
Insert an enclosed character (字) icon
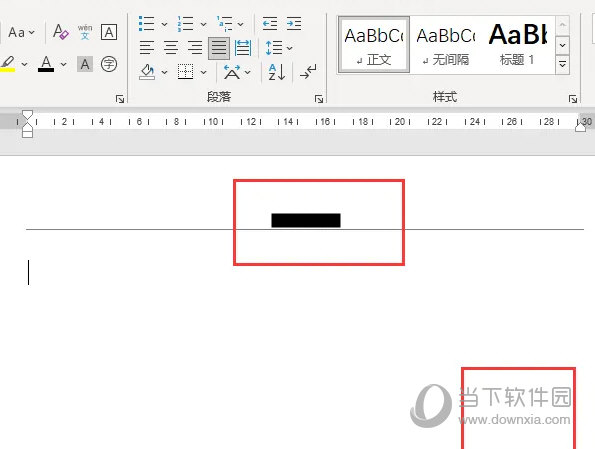click(x=109, y=64)
